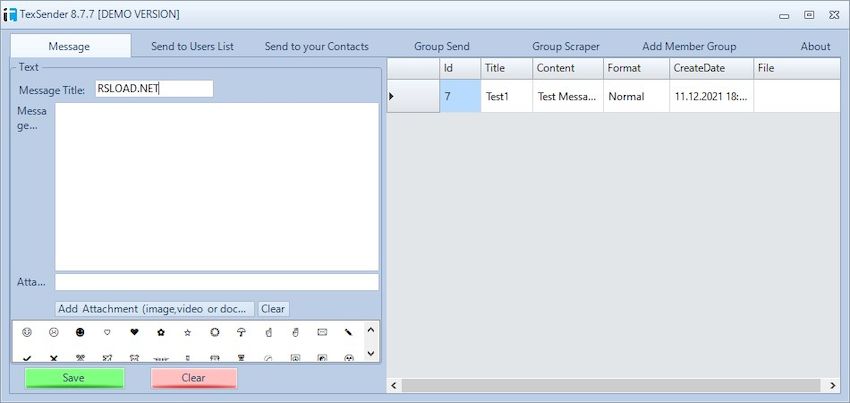Screen dimensions: 850x403
Task: Maximize the TexSender window
Action: coord(809,15)
